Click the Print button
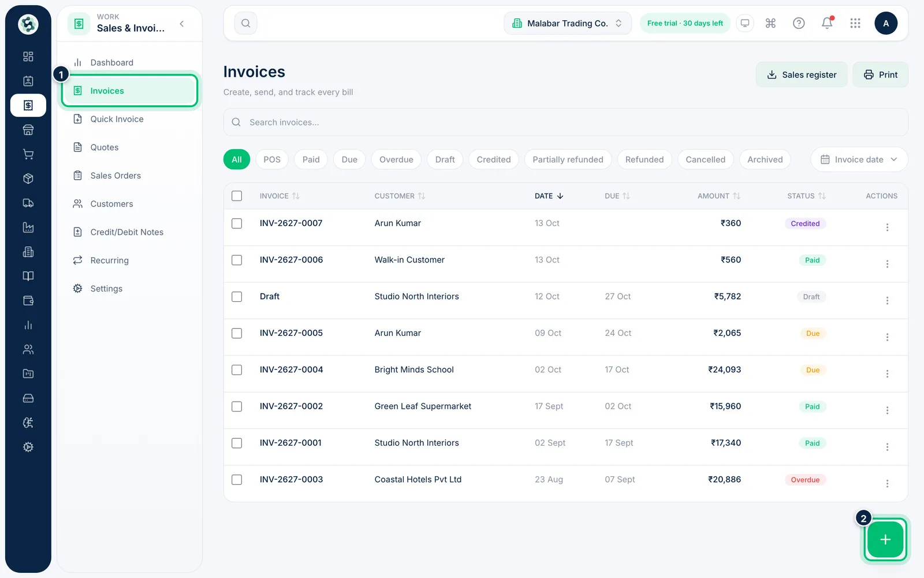The image size is (924, 578). click(881, 75)
